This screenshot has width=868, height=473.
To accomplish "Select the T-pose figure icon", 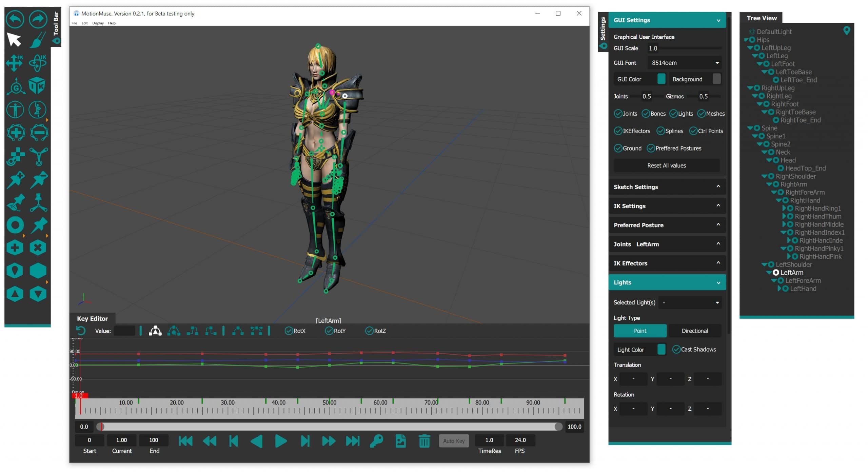I will click(15, 110).
